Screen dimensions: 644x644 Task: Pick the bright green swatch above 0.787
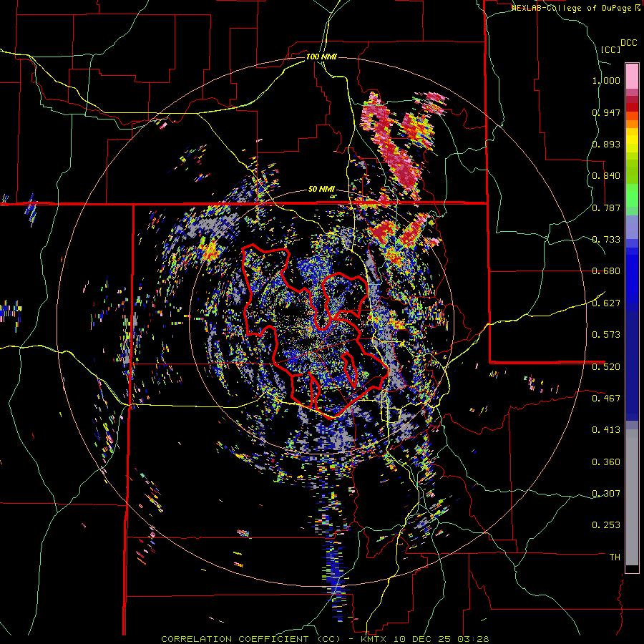tap(632, 195)
